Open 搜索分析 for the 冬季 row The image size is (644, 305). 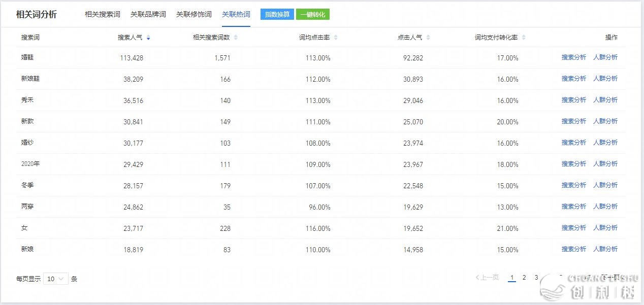click(573, 185)
